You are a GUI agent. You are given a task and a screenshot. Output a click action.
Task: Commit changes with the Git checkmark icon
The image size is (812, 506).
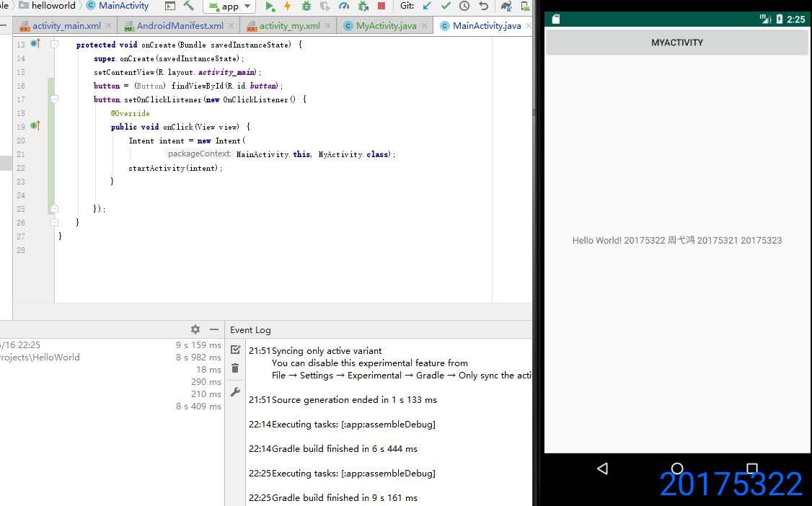(446, 6)
